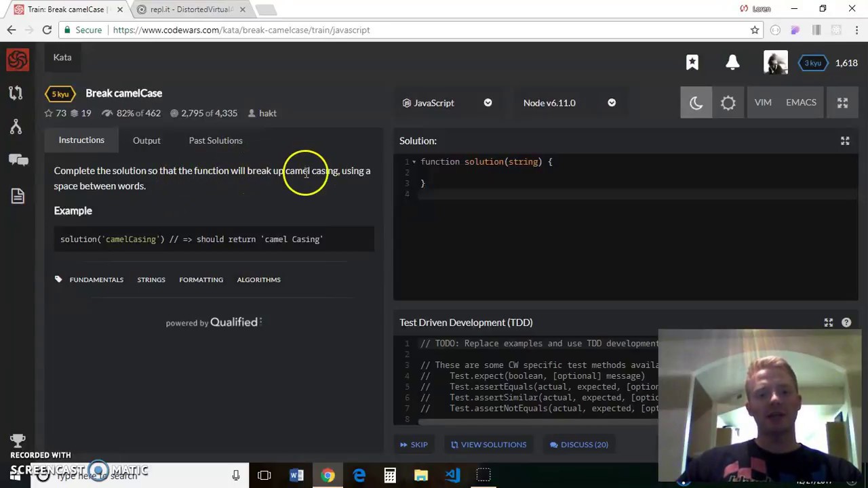
Task: Open the forum chat bubbles sidebar icon
Action: pyautogui.click(x=18, y=160)
